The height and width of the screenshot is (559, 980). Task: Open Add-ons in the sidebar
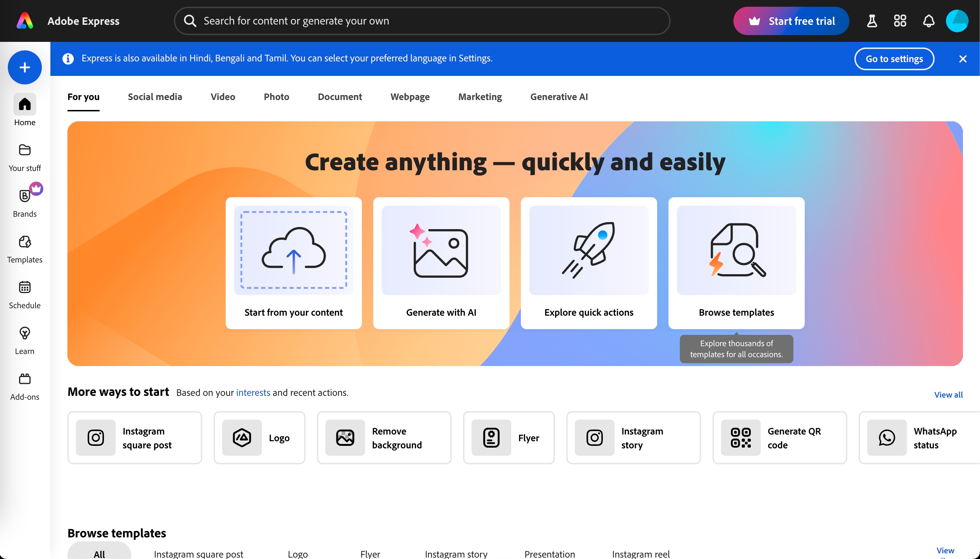24,387
